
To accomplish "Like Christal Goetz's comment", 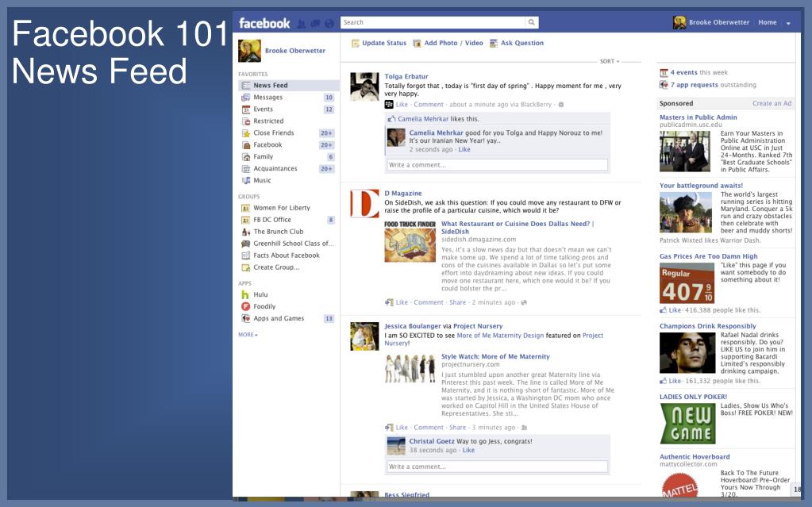I will pyautogui.click(x=468, y=451).
